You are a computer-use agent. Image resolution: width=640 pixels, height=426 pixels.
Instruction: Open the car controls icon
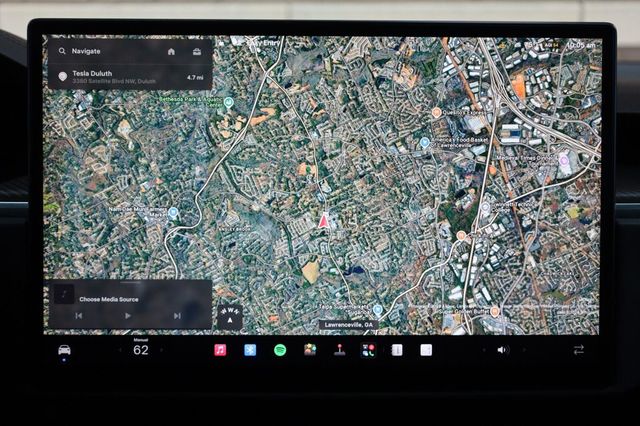click(x=64, y=350)
